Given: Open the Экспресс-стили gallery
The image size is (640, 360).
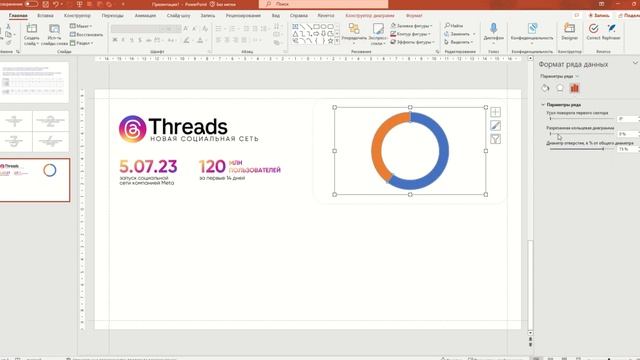Looking at the screenshot, I should [378, 33].
